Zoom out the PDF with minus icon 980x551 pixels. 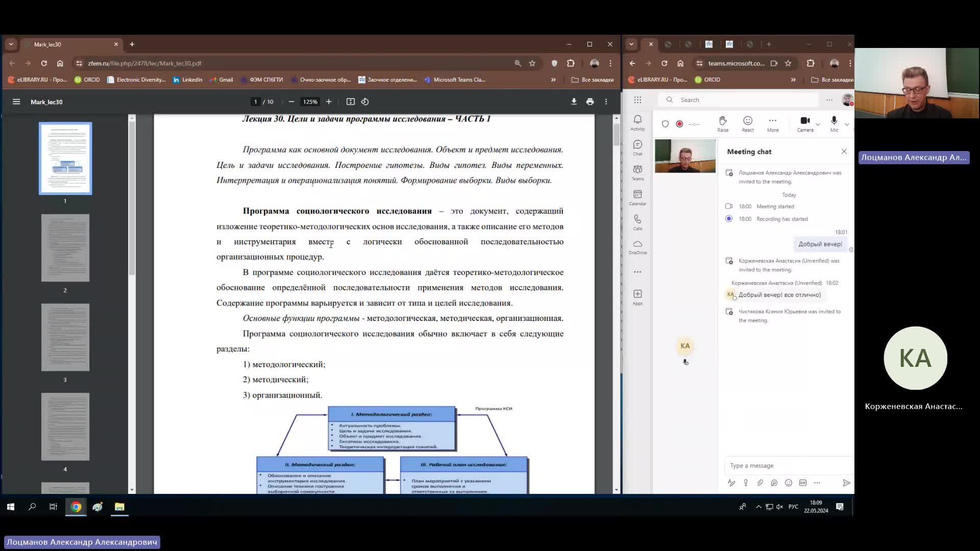[x=291, y=102]
